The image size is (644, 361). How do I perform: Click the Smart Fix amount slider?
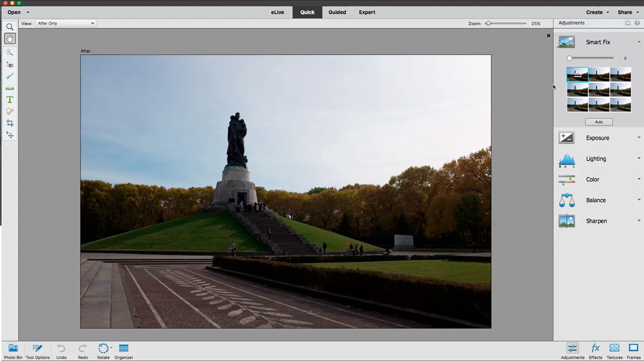tap(591, 58)
